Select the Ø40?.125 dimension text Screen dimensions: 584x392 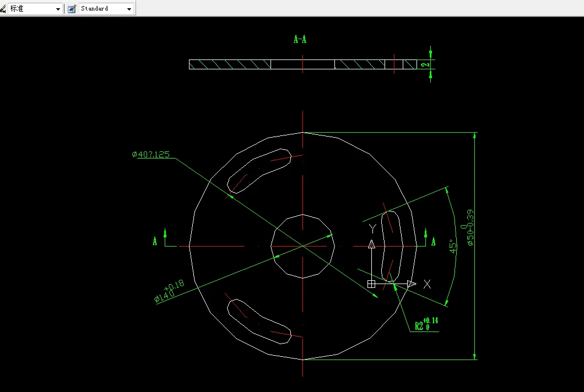(151, 154)
